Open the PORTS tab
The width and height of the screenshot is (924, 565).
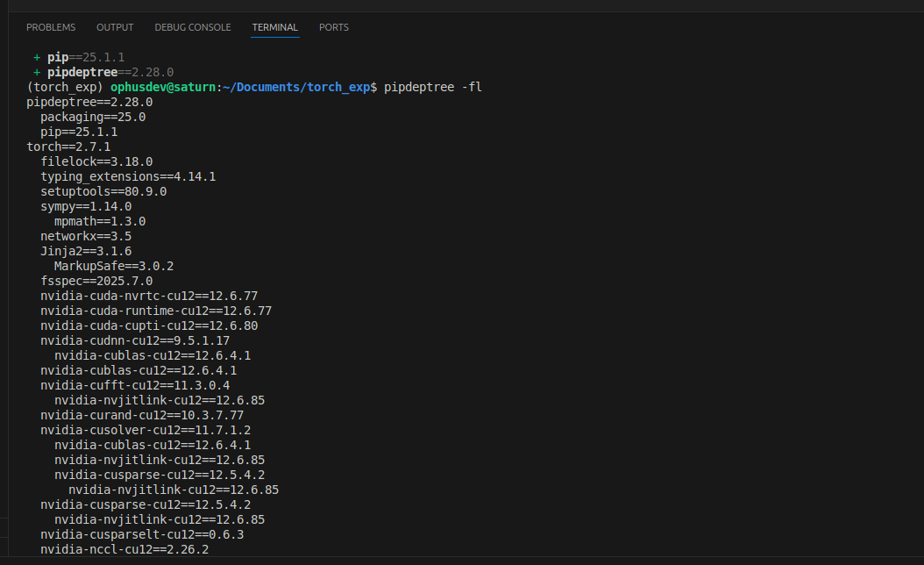coord(333,27)
